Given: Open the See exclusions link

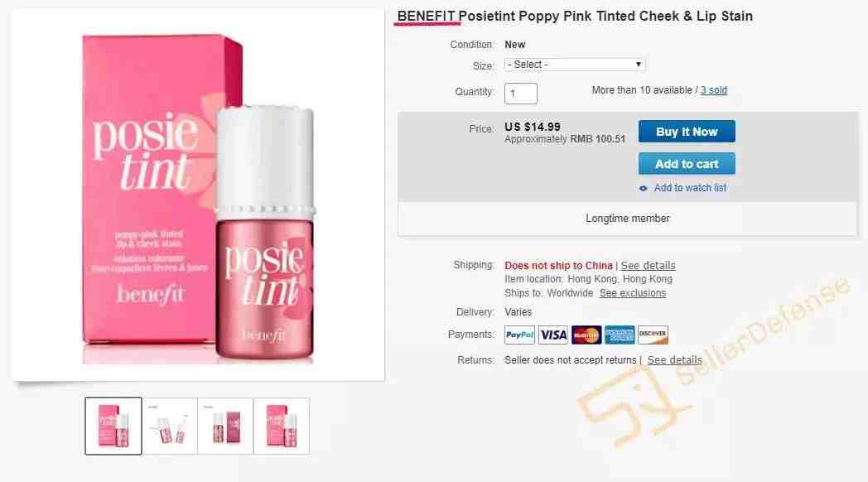Looking at the screenshot, I should point(632,293).
